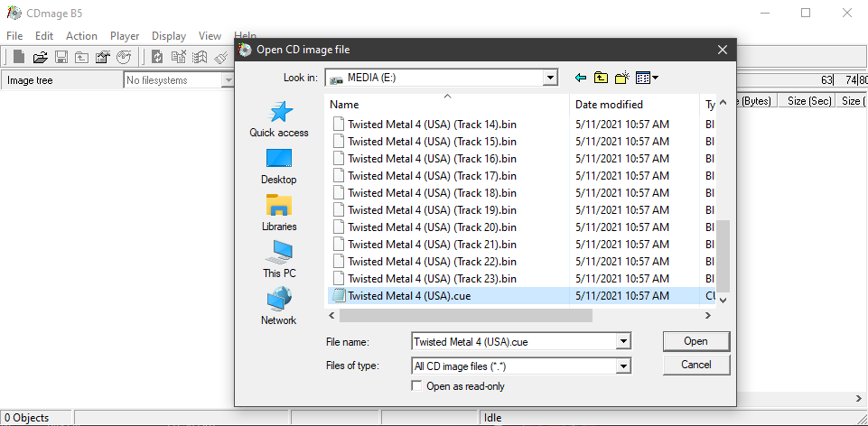868x426 pixels.
Task: Click the back arrow in the dialog
Action: (x=581, y=79)
